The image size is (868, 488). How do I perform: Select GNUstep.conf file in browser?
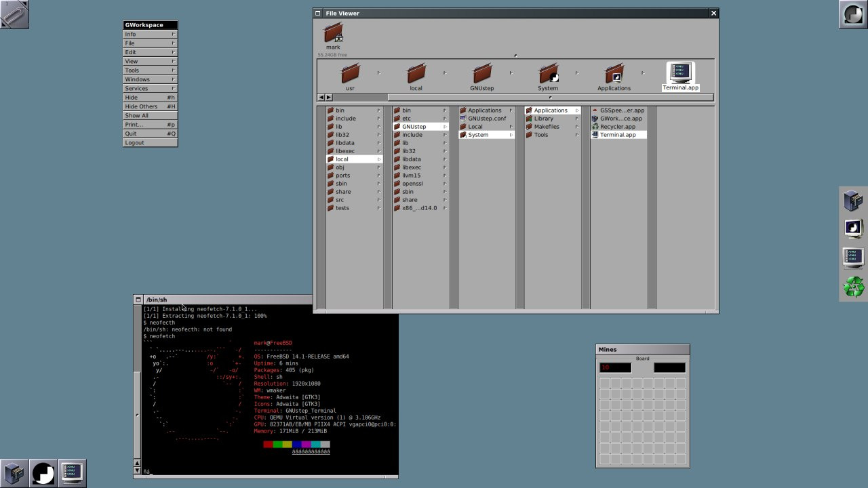coord(486,119)
